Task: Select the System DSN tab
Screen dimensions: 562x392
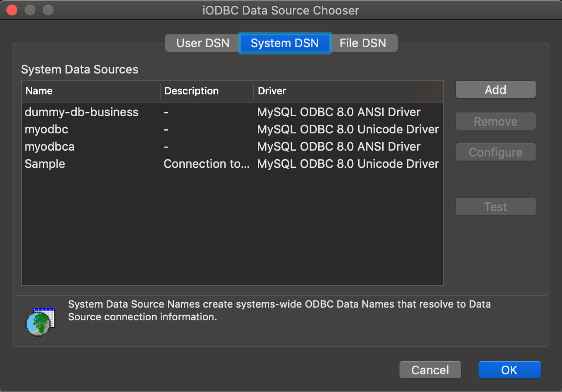Action: pyautogui.click(x=285, y=44)
